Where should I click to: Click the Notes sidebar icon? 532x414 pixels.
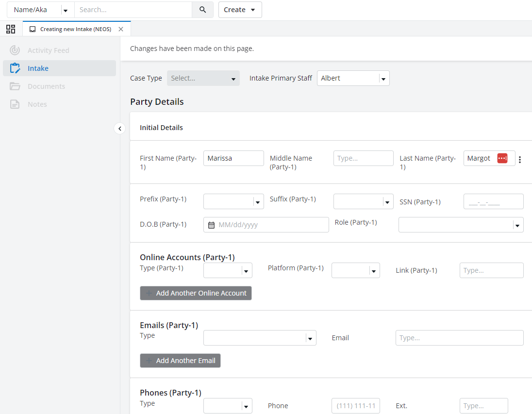[15, 104]
